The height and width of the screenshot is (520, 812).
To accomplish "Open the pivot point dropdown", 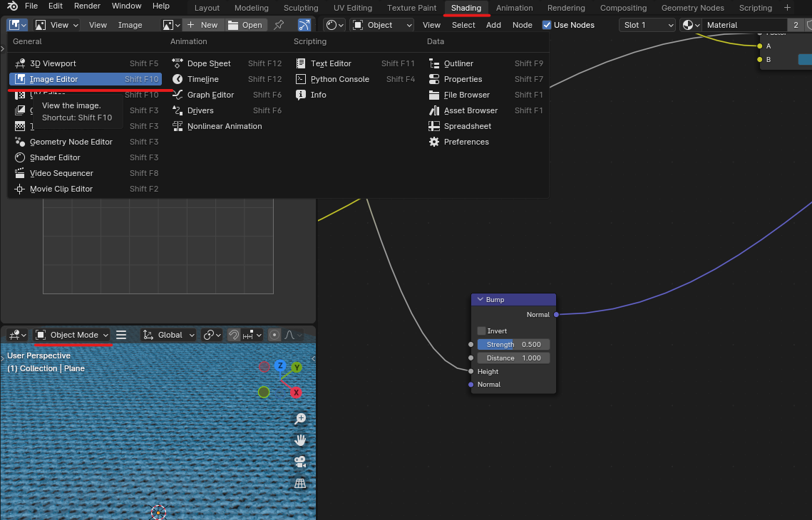I will 212,335.
